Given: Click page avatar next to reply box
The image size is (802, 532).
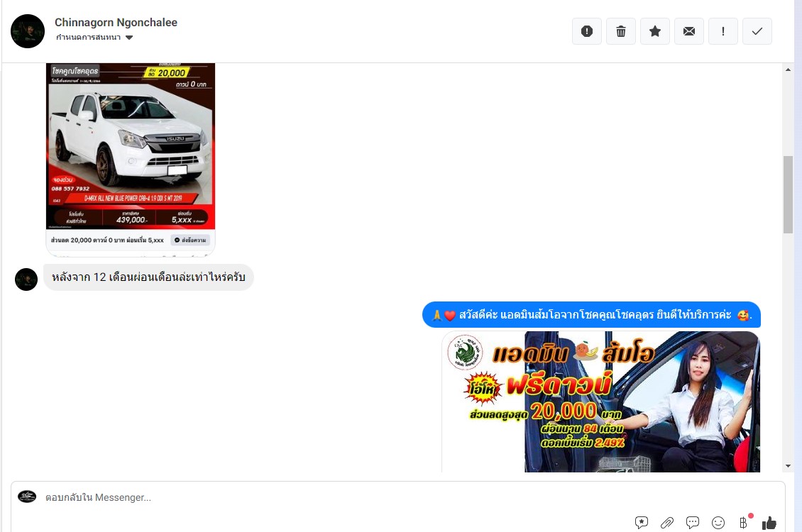Looking at the screenshot, I should [27, 497].
